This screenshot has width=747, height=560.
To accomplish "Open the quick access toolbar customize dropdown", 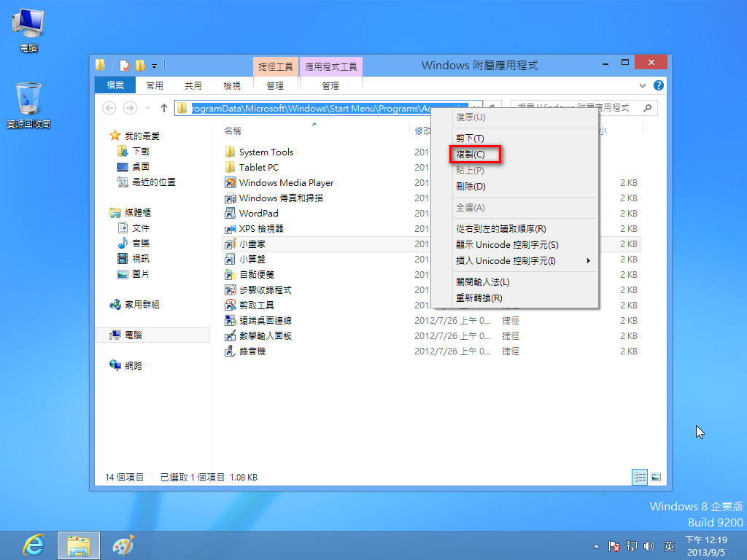I will (x=155, y=66).
